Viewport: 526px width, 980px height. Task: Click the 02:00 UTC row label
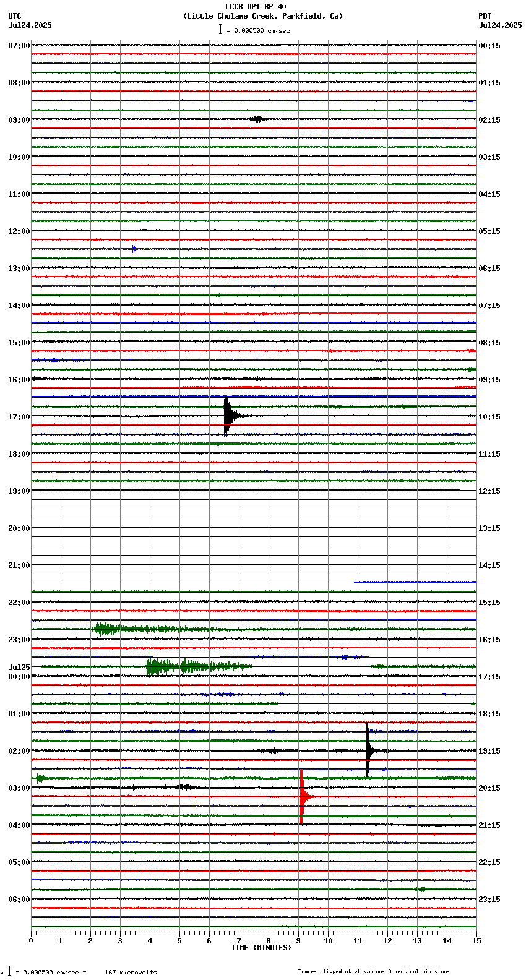point(19,751)
